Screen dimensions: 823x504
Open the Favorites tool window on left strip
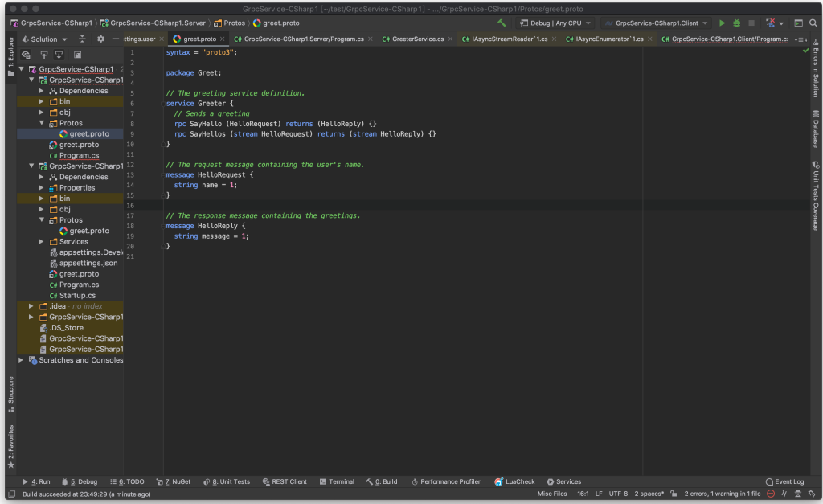[11, 446]
